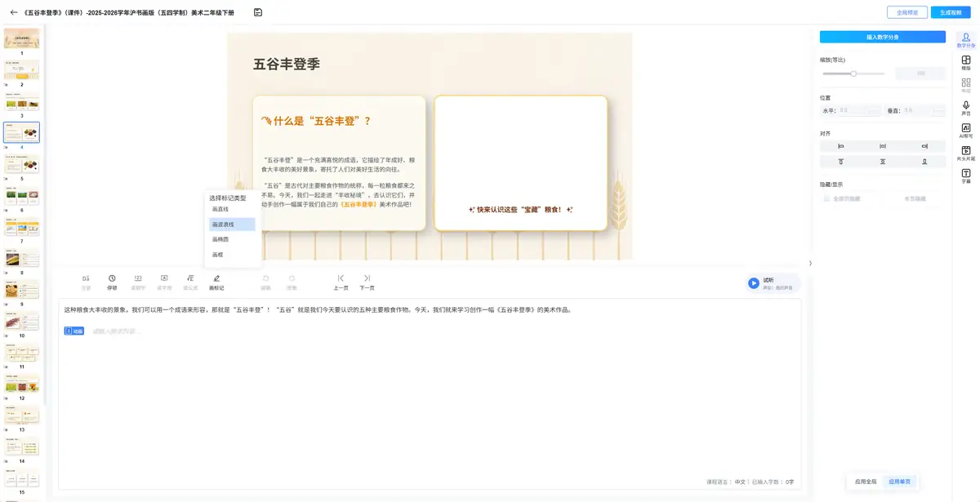Image resolution: width=980 pixels, height=502 pixels.
Task: Click the 水平 position input
Action: click(860, 110)
